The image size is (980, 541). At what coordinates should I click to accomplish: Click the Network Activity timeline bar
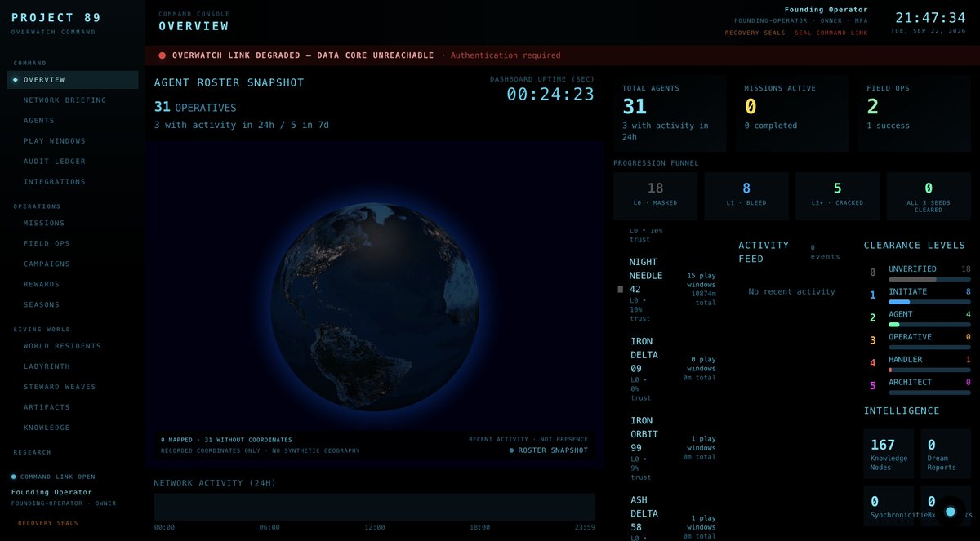tap(375, 507)
